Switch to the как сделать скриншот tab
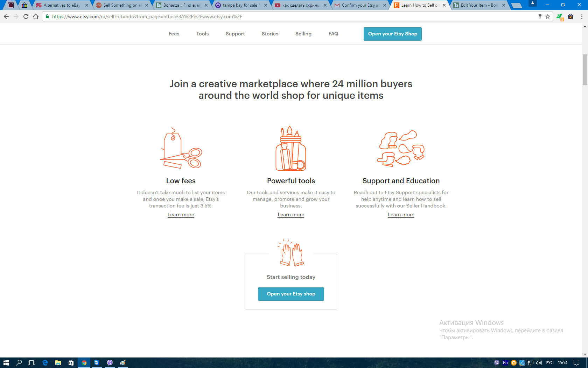The width and height of the screenshot is (588, 368). pos(301,5)
